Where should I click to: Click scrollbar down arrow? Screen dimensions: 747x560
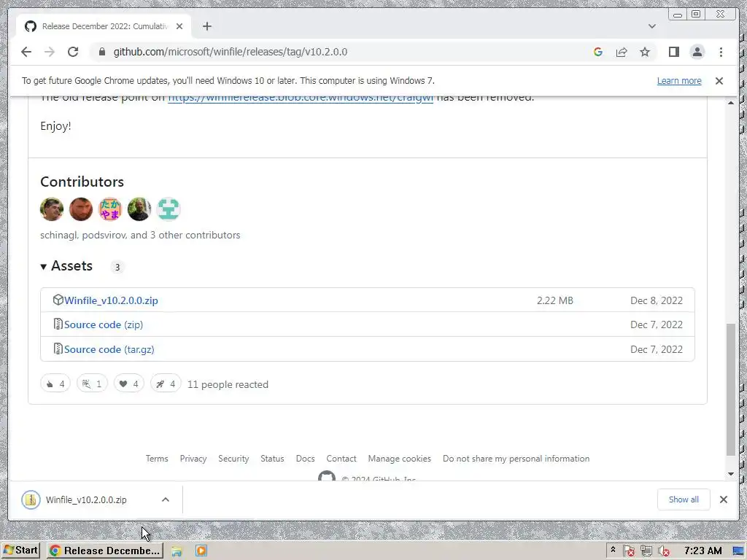(x=731, y=474)
